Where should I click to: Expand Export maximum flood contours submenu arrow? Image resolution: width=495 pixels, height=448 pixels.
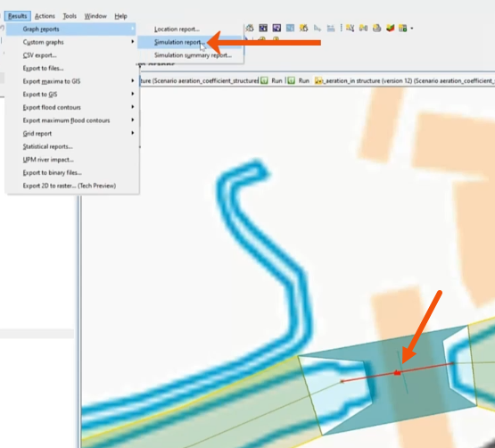pos(133,120)
